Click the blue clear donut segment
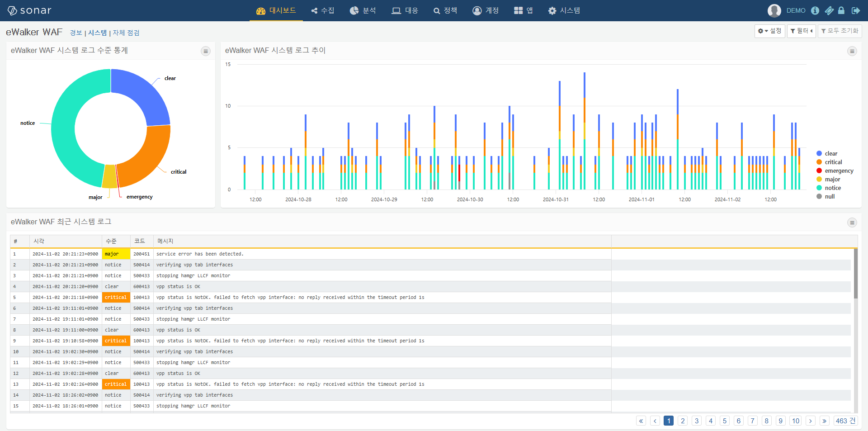The width and height of the screenshot is (868, 431). [145, 94]
